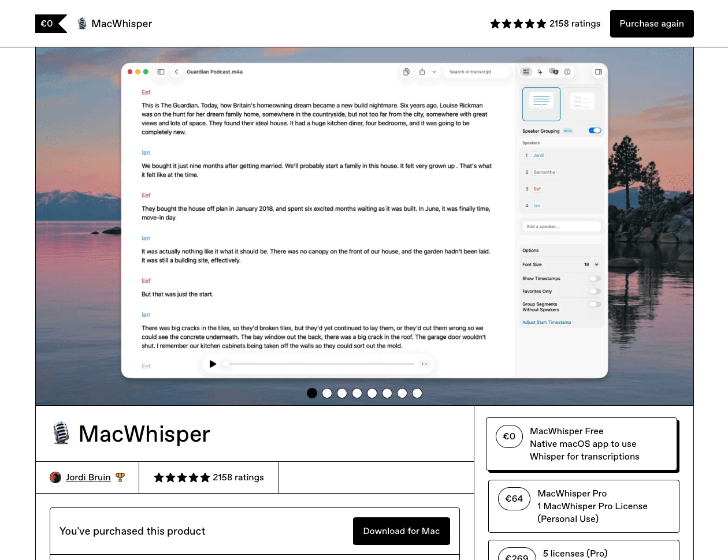The width and height of the screenshot is (728, 560).
Task: Click the red close dot in MacWhisper window
Action: (x=130, y=72)
